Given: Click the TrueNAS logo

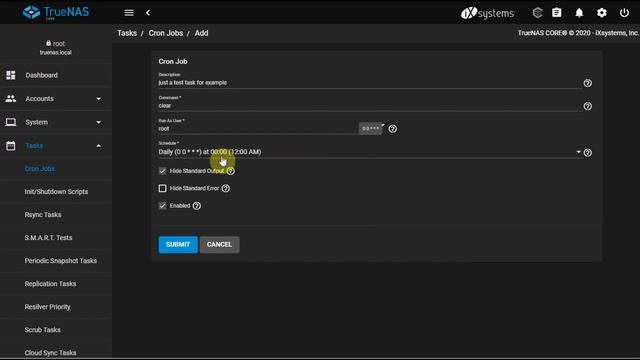Looking at the screenshot, I should coord(56,12).
